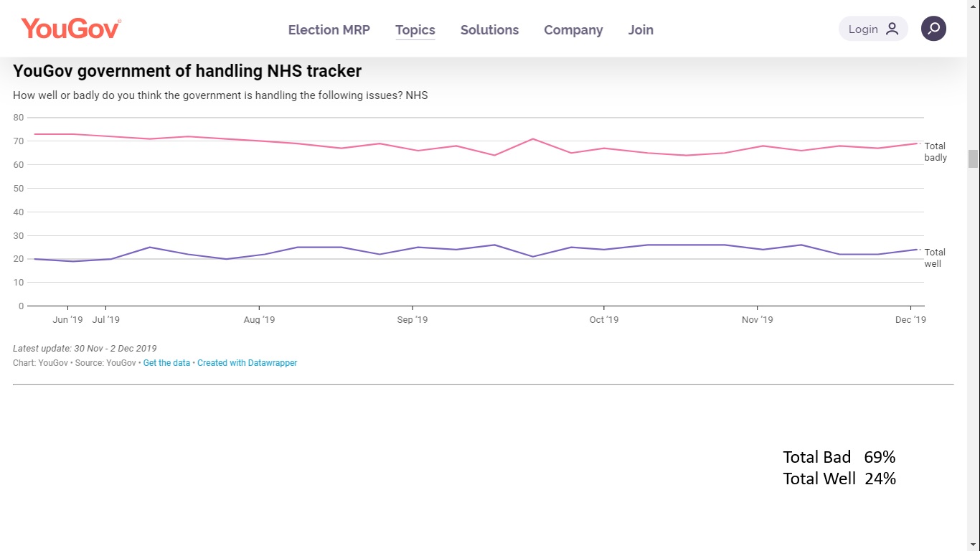
Task: Click the 'Chart: YouGov • Source: YouGov' text
Action: click(75, 363)
